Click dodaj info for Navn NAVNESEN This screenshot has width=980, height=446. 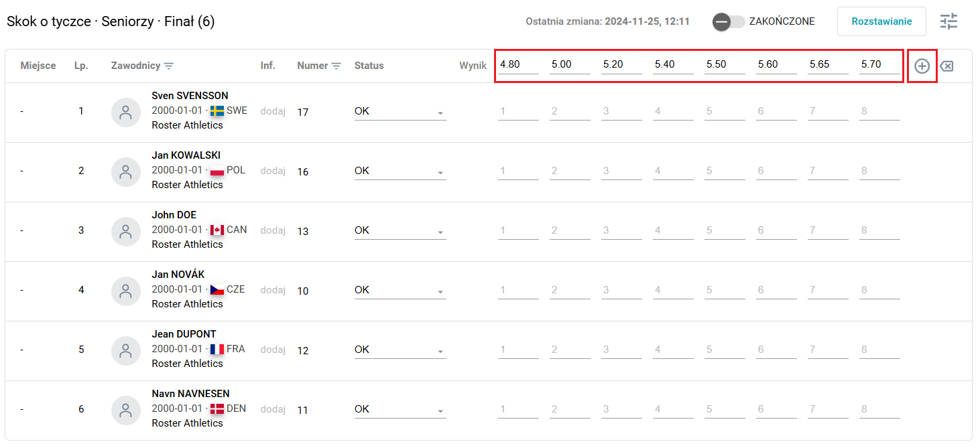click(273, 410)
